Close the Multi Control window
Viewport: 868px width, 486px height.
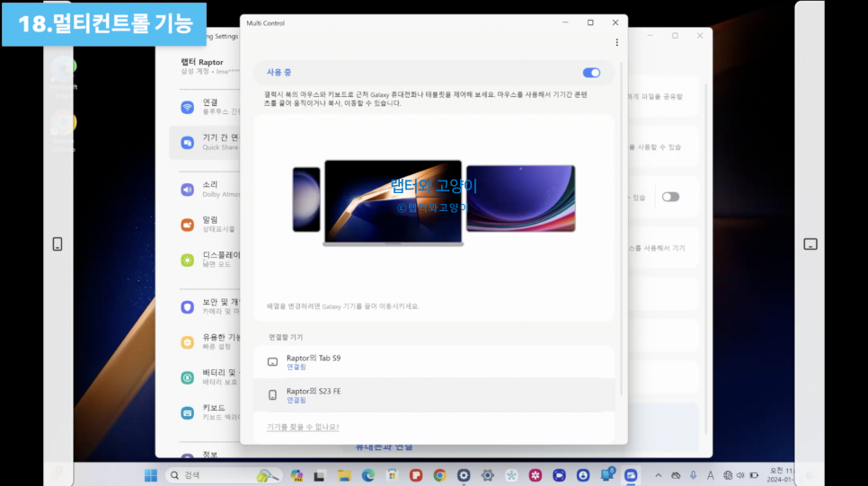[615, 22]
